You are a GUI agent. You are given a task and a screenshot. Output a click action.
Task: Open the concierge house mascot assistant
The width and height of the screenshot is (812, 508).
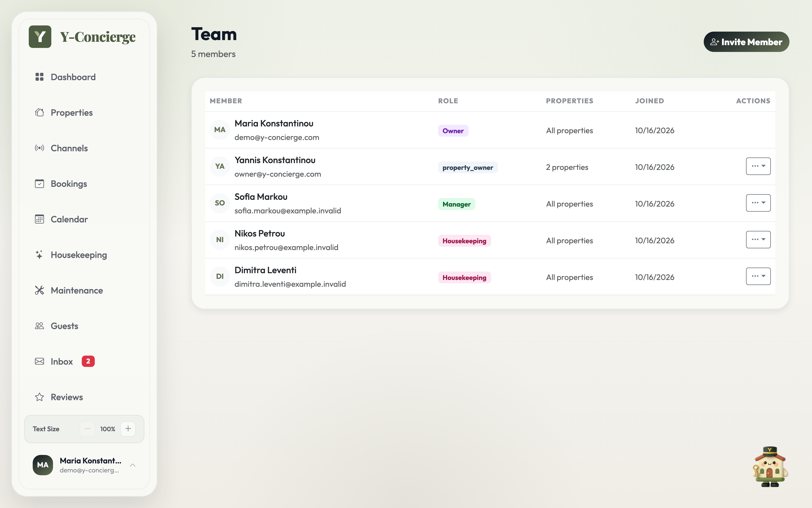(770, 466)
